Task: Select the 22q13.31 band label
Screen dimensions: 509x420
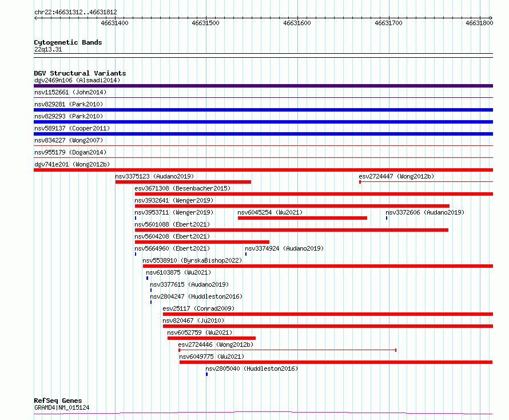Action: tap(48, 50)
